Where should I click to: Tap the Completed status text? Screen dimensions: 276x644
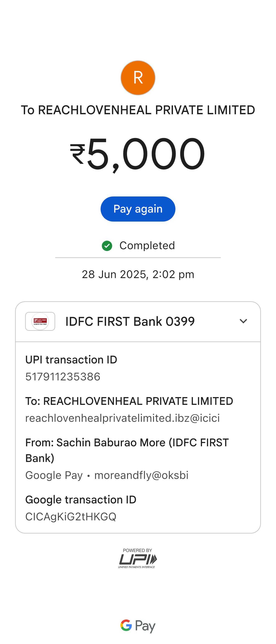pyautogui.click(x=147, y=245)
